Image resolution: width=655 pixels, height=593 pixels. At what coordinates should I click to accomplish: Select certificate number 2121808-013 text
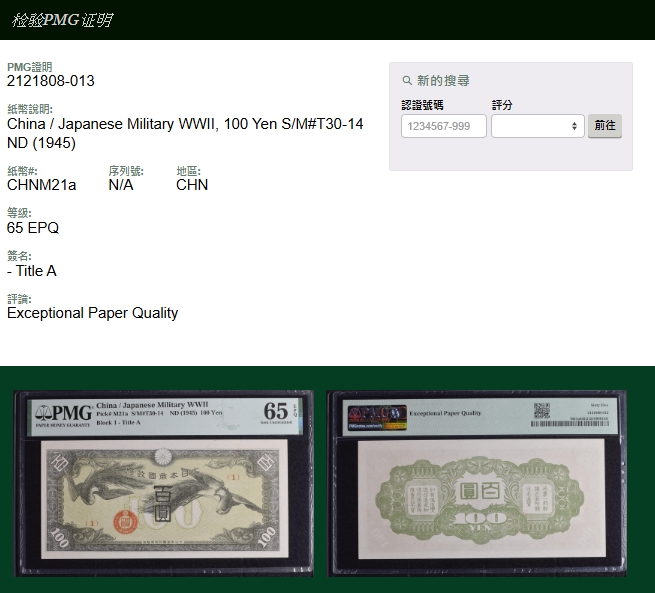[x=51, y=81]
